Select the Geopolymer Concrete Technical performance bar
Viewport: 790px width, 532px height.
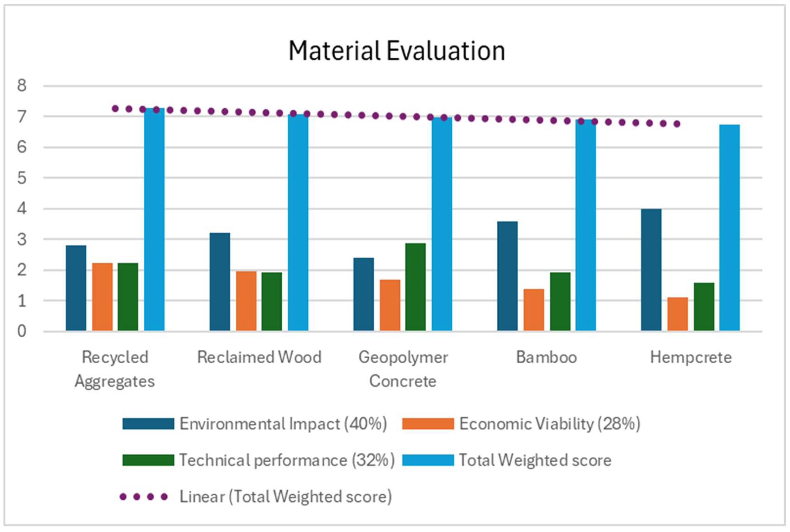point(415,287)
